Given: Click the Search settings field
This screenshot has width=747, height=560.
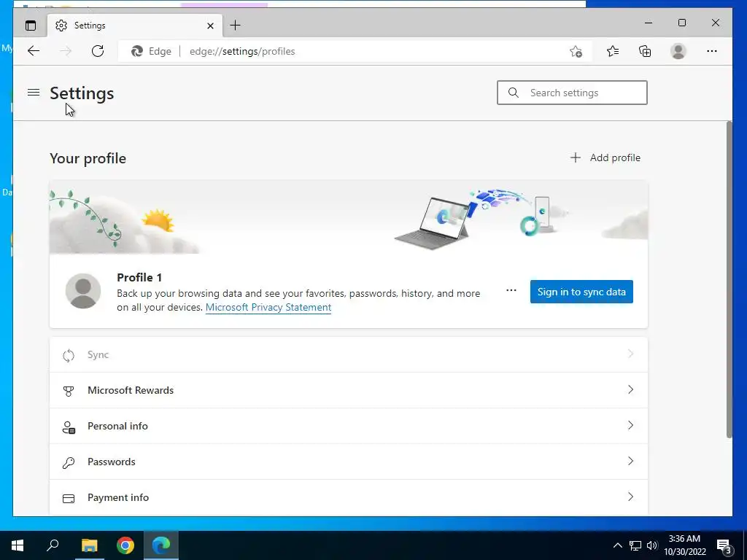Looking at the screenshot, I should click(x=572, y=93).
